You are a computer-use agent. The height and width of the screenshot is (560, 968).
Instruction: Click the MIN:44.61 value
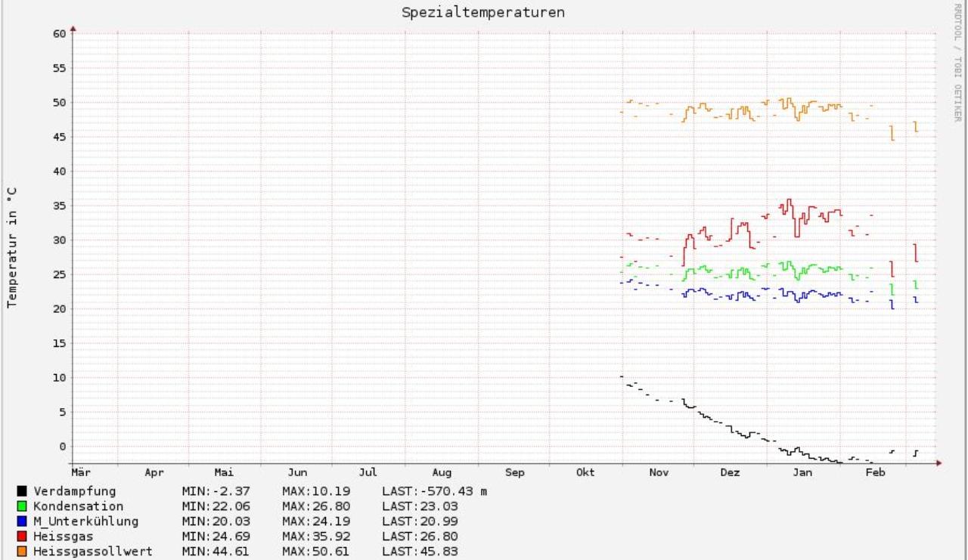(x=216, y=552)
